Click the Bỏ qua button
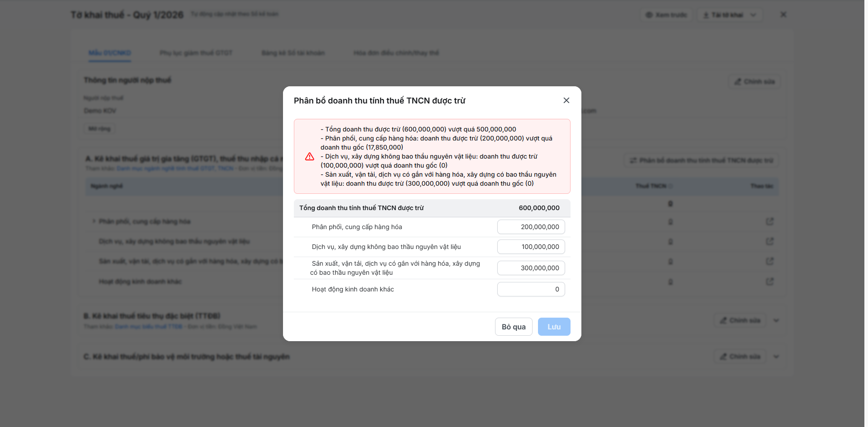Screen dimensions: 868x427 click(514, 327)
